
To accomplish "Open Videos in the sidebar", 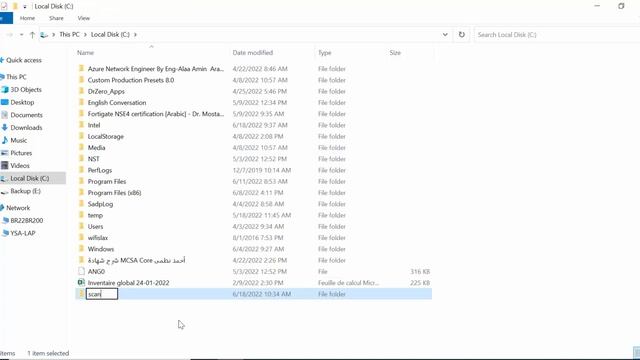I will pos(20,165).
